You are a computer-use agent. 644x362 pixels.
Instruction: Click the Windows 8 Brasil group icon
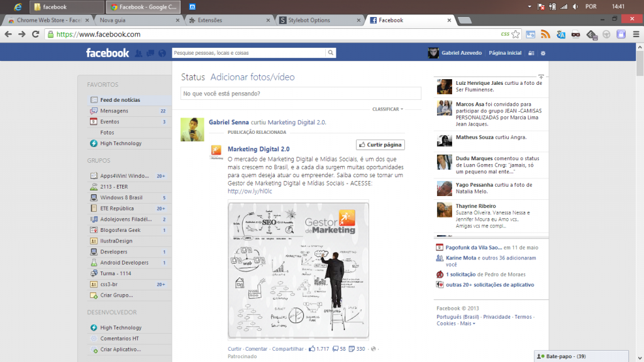point(94,197)
